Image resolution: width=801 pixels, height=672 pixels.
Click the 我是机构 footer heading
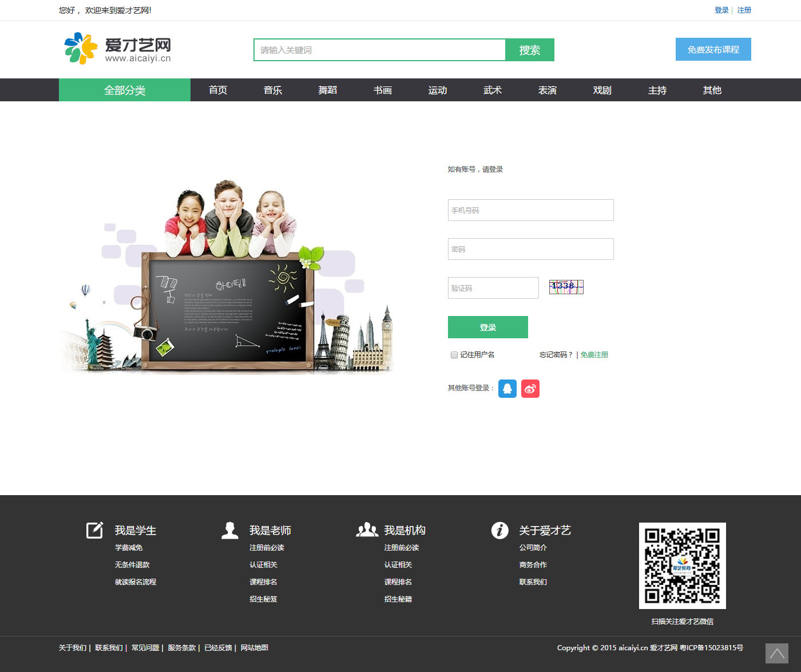tap(405, 531)
